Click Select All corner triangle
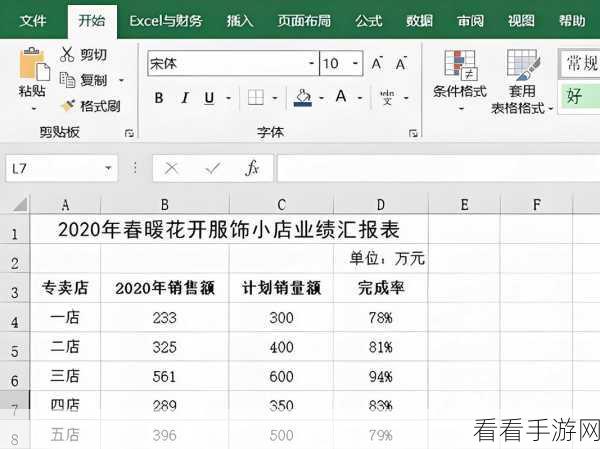The height and width of the screenshot is (449, 600). tap(20, 204)
